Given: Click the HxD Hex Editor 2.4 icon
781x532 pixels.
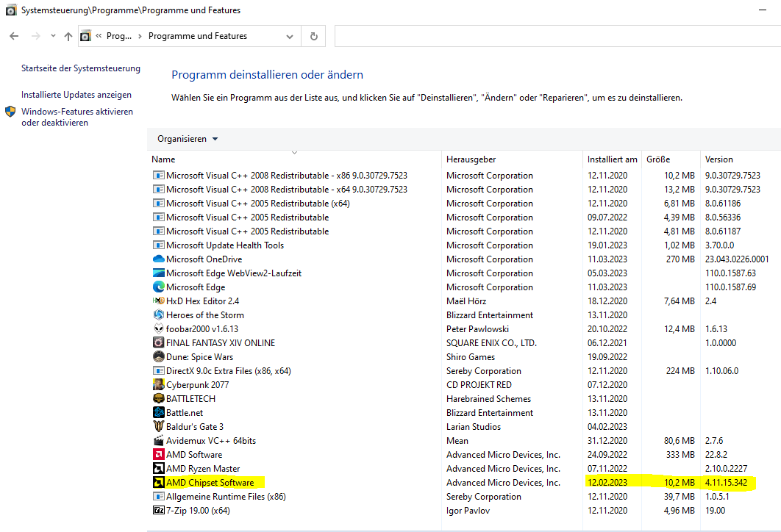Looking at the screenshot, I should (158, 301).
